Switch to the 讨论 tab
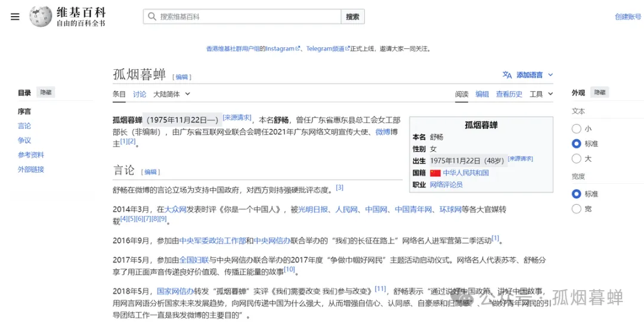The height and width of the screenshot is (323, 644). tap(139, 94)
